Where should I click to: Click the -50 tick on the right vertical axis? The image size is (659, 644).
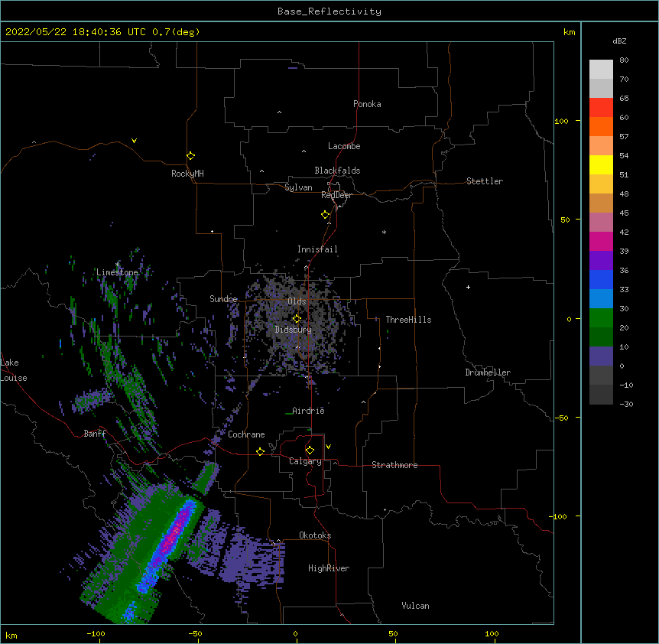(561, 418)
